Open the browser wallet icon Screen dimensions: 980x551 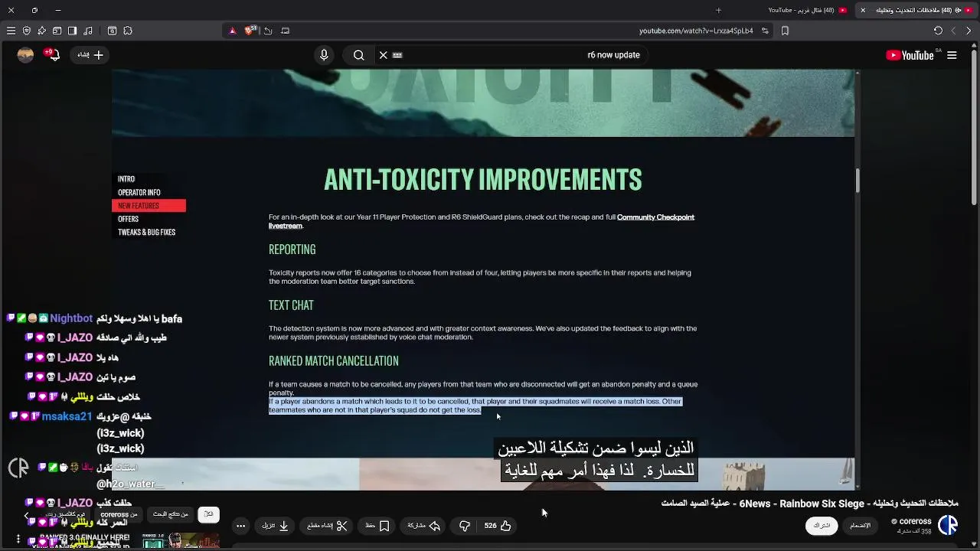tap(57, 31)
